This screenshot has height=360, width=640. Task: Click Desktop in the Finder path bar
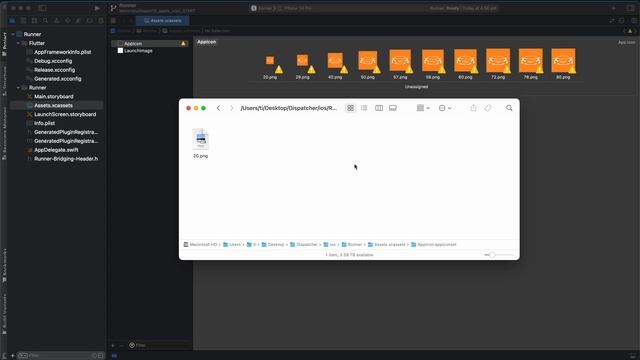(x=273, y=244)
